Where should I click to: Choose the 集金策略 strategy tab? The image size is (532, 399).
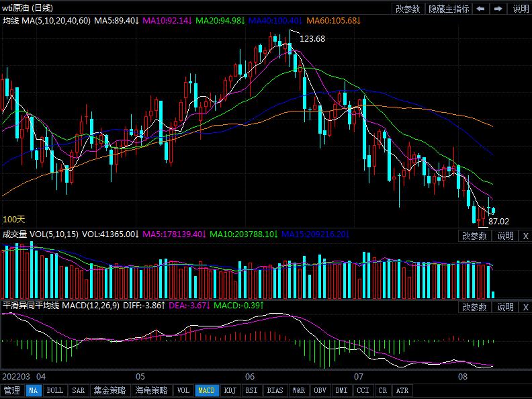tap(109, 390)
